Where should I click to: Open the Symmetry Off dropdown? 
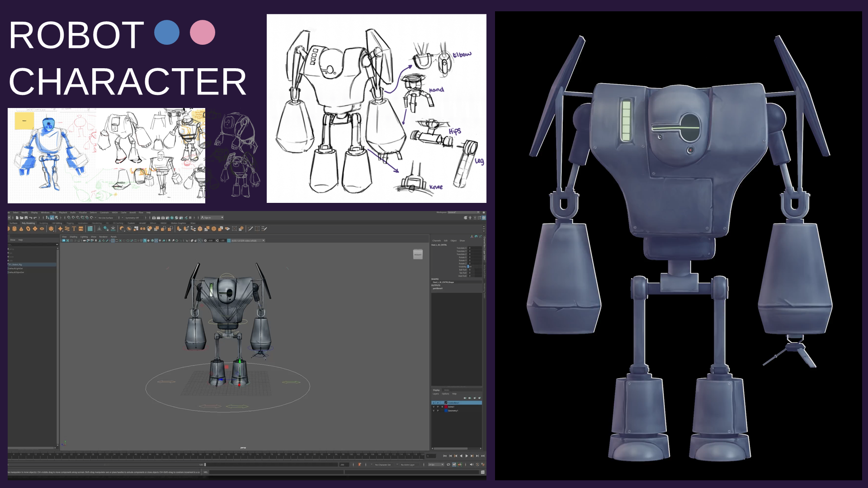point(133,218)
